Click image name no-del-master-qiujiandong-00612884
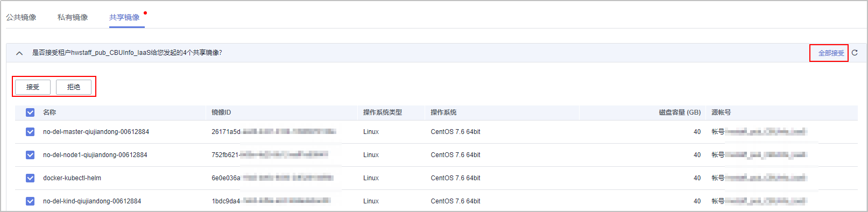 tap(96, 132)
